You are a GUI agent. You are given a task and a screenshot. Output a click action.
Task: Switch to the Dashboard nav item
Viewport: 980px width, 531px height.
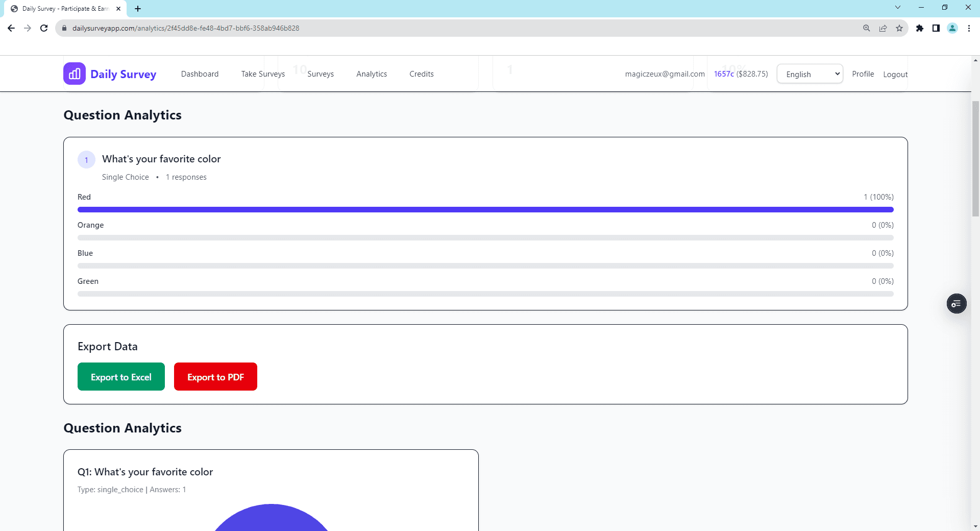tap(200, 74)
